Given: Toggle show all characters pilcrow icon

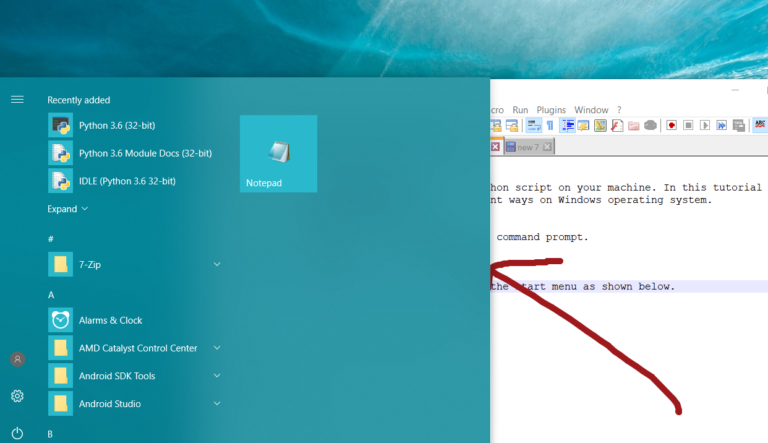Looking at the screenshot, I should tap(549, 125).
